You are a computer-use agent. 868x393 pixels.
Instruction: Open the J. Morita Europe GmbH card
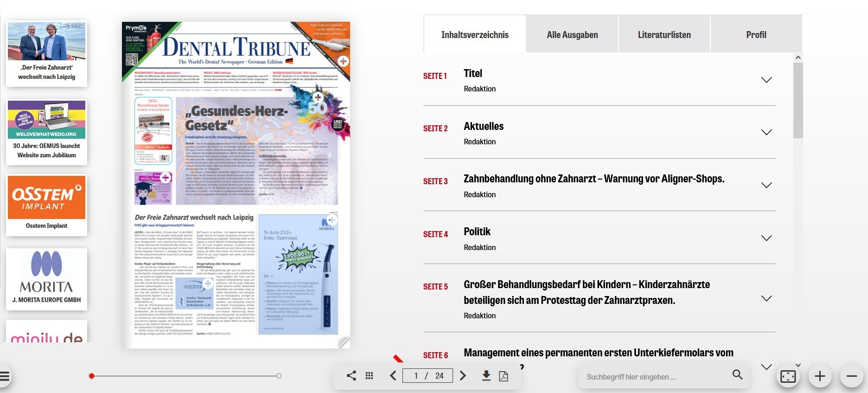click(x=46, y=279)
